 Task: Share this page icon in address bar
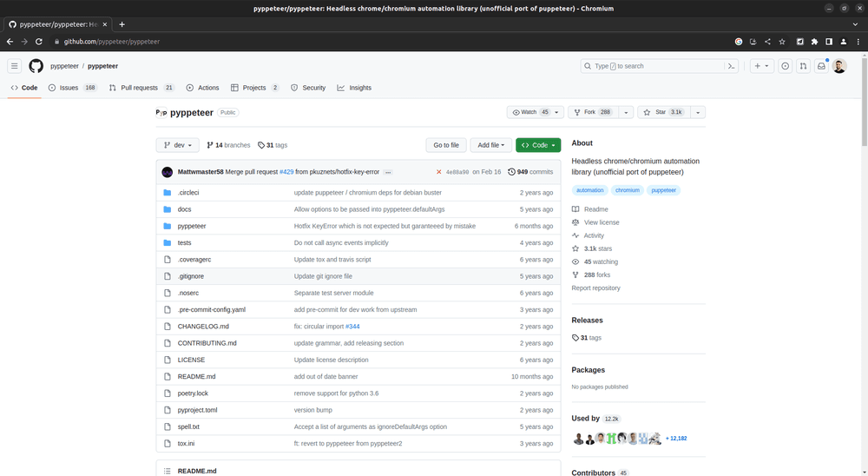point(767,42)
